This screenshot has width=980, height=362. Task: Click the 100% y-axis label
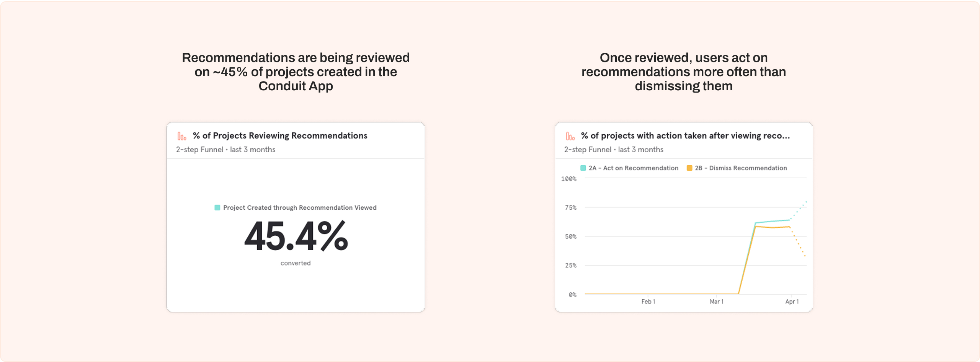coord(568,179)
